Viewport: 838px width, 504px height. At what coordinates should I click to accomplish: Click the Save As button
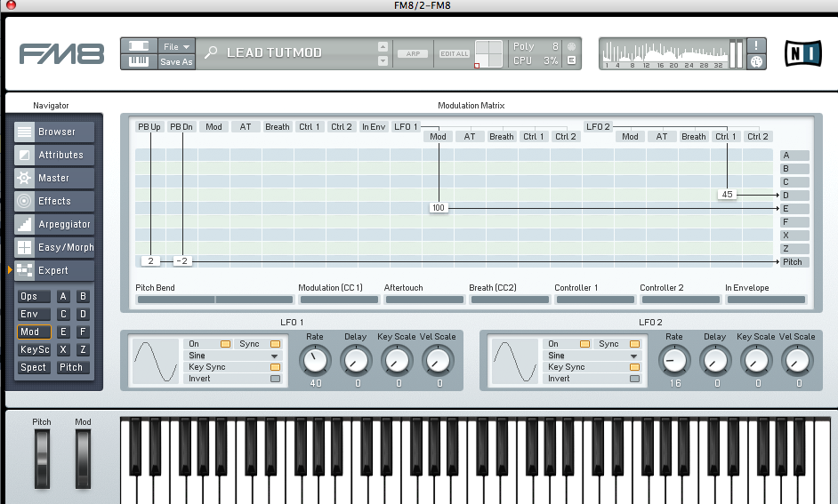(176, 62)
